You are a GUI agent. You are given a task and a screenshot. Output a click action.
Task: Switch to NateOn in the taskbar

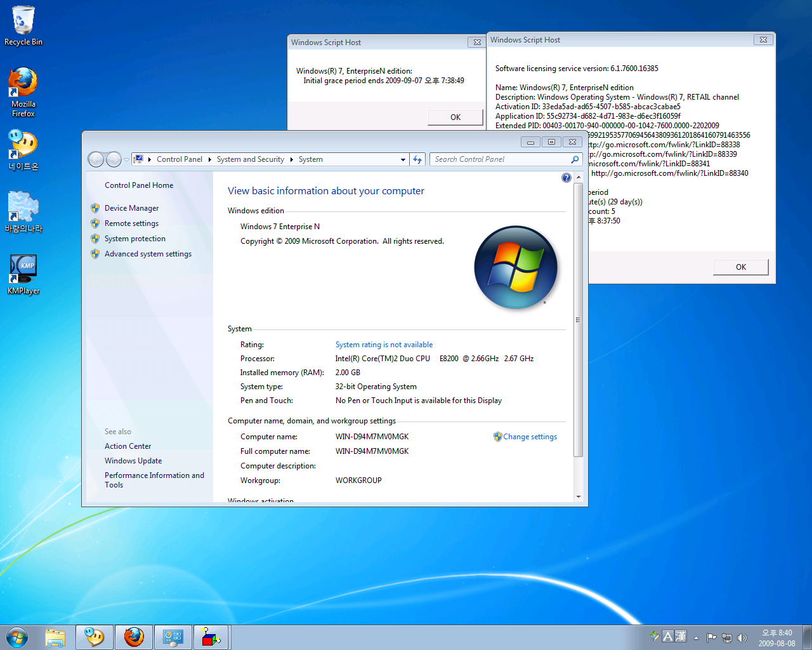click(95, 637)
